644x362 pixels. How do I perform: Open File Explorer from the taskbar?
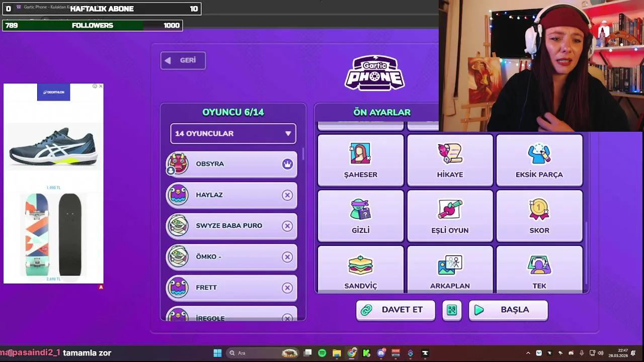point(337,353)
